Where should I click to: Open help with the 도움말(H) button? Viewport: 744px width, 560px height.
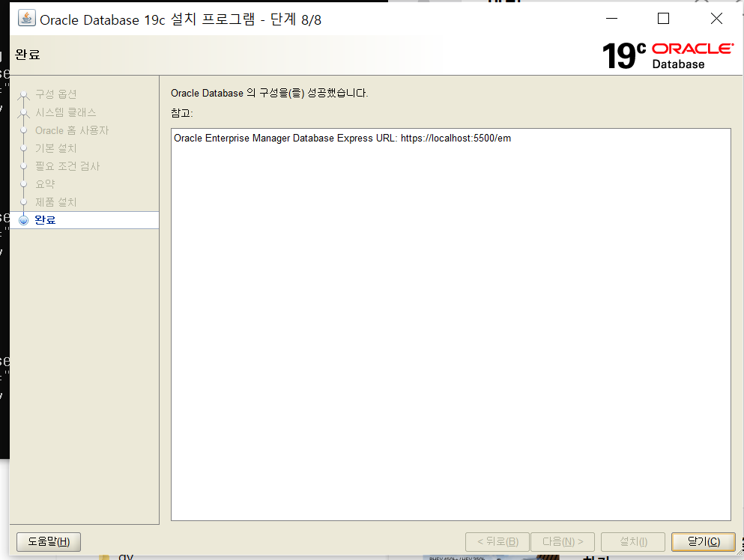pos(49,541)
